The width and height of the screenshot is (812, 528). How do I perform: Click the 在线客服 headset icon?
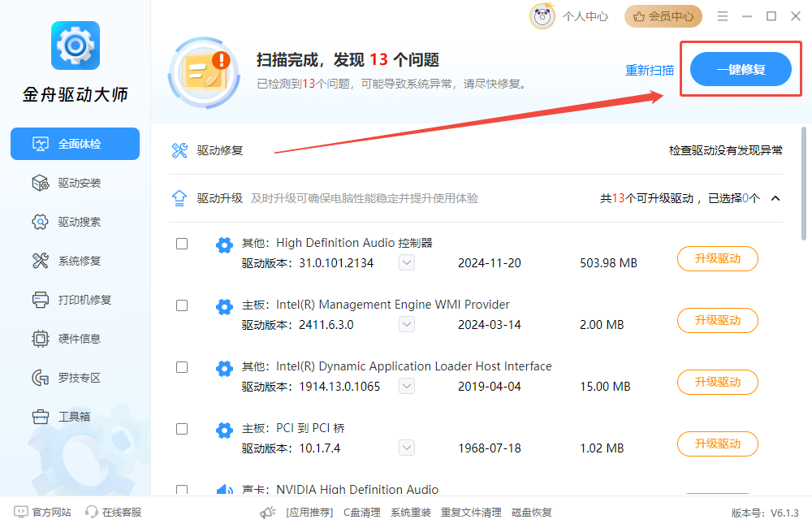(92, 512)
